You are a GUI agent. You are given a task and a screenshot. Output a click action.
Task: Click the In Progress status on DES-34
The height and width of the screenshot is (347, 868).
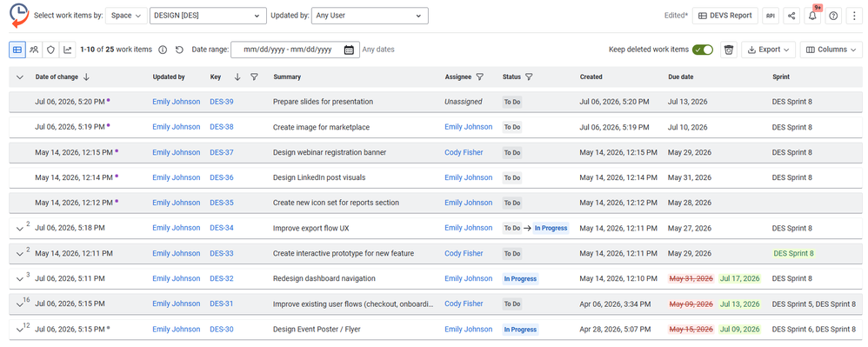click(x=551, y=228)
